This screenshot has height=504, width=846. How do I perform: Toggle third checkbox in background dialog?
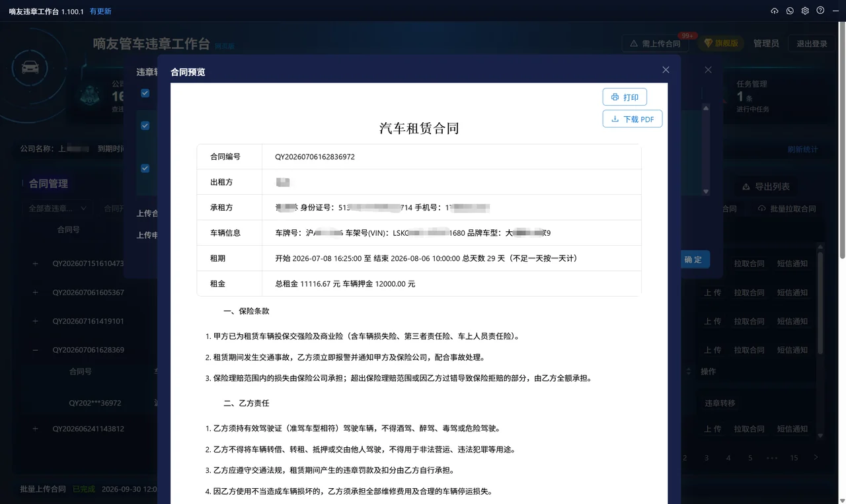[145, 168]
